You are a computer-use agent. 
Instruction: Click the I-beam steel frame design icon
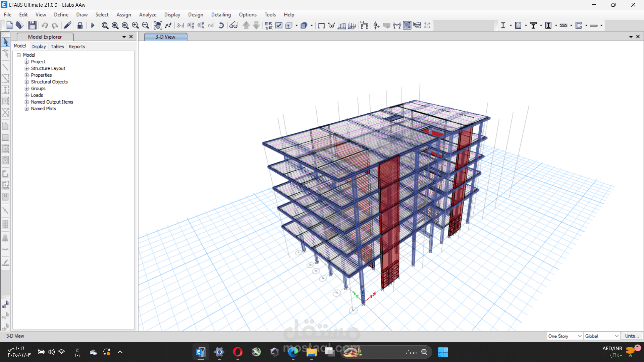point(503,25)
